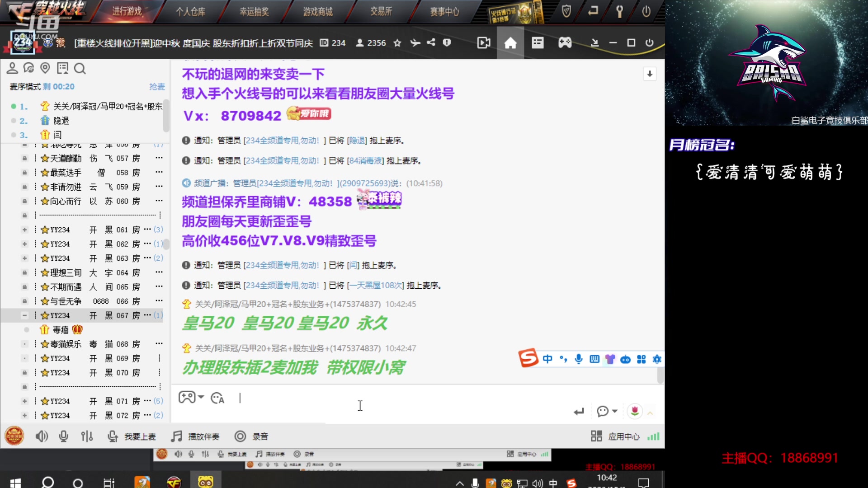Expand room 062 in channel tree
Viewport: 868px width, 488px height.
(x=24, y=244)
